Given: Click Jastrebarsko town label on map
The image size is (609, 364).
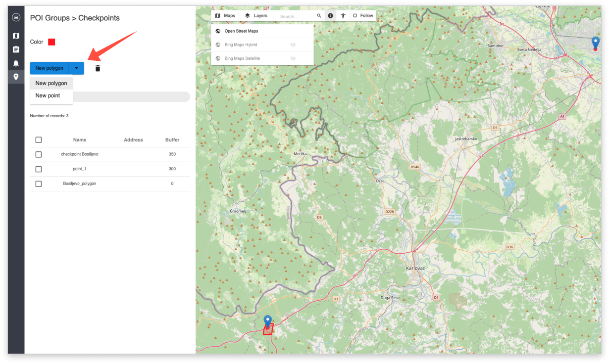Looking at the screenshot, I should tap(466, 139).
